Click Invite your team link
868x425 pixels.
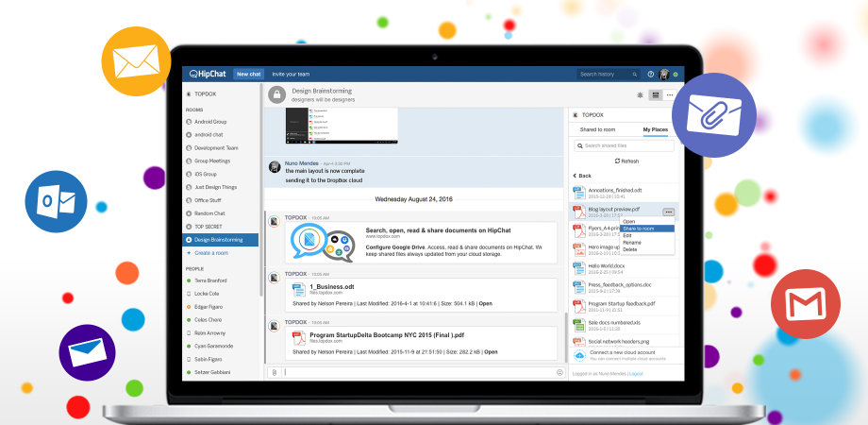pyautogui.click(x=291, y=75)
